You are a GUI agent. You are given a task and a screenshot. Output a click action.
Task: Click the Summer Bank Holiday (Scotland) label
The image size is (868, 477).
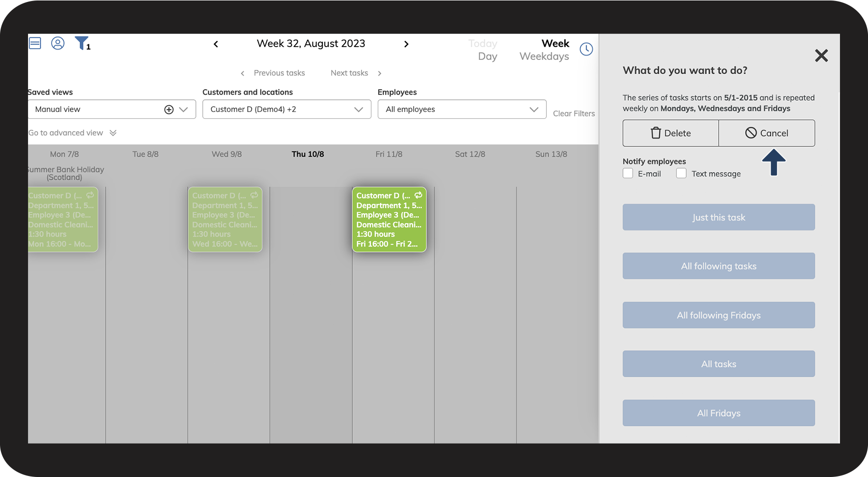(x=66, y=173)
